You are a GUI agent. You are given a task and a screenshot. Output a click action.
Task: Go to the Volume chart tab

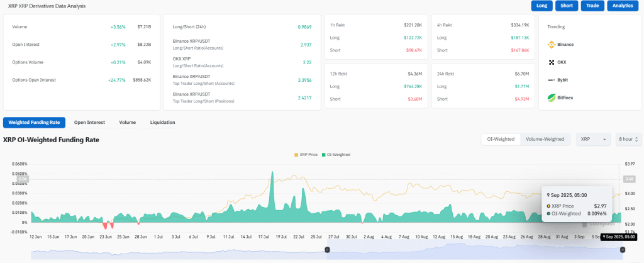coord(128,122)
